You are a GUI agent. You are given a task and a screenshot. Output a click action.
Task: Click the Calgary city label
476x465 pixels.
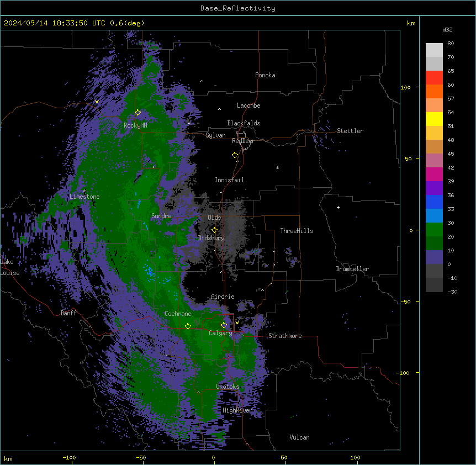click(x=220, y=333)
